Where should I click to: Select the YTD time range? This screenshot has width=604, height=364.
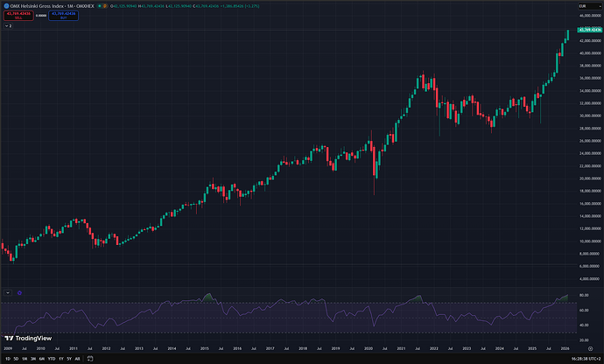pos(52,359)
